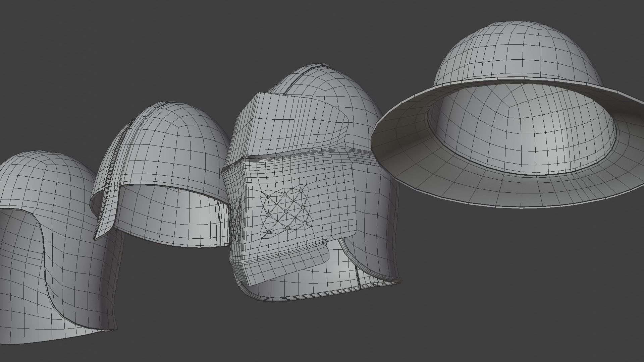644x362 pixels.
Task: Click top-right hole in visor breath grid
Action: click(301, 190)
